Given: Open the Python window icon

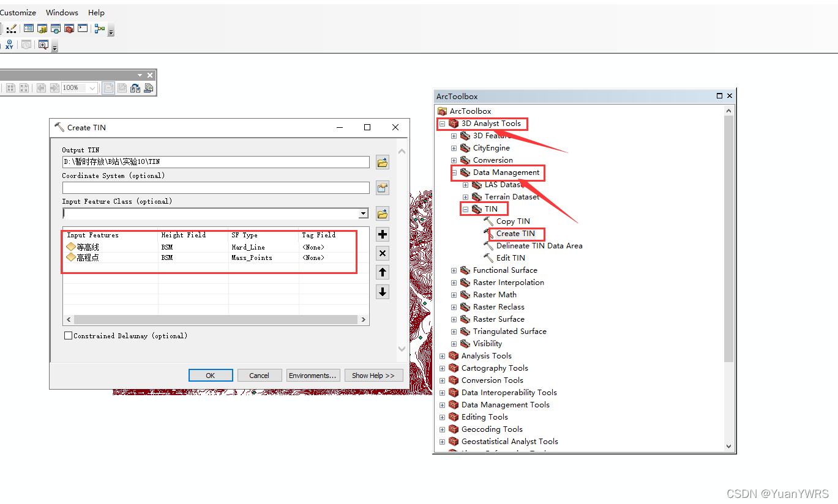Looking at the screenshot, I should 83,28.
